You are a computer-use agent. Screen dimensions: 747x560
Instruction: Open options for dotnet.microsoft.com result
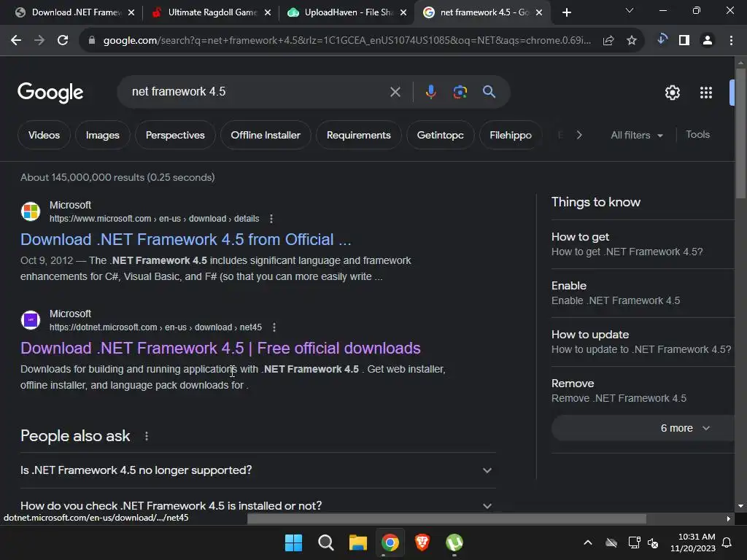[274, 327]
